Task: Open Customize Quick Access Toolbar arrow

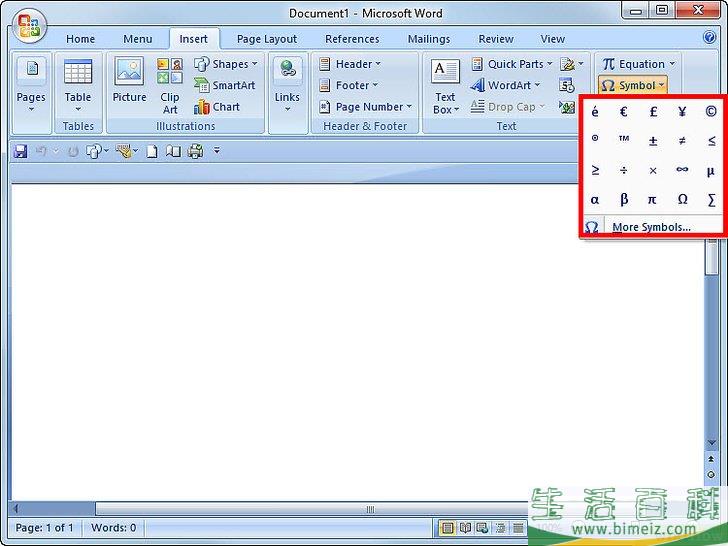Action: (217, 151)
